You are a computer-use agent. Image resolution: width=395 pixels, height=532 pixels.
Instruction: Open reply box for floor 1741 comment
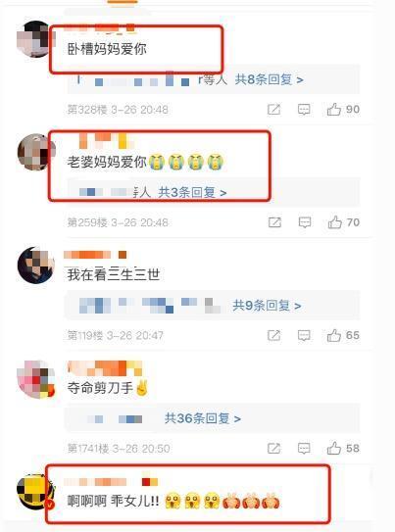tap(304, 449)
